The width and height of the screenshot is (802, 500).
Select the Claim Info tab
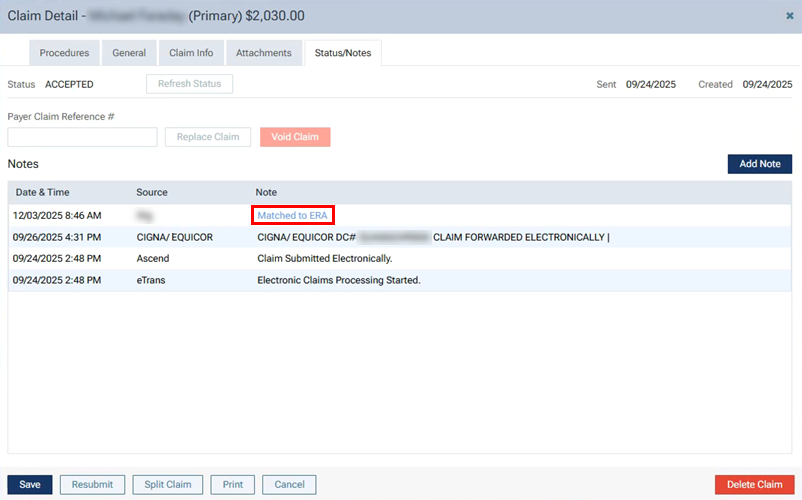coord(190,53)
